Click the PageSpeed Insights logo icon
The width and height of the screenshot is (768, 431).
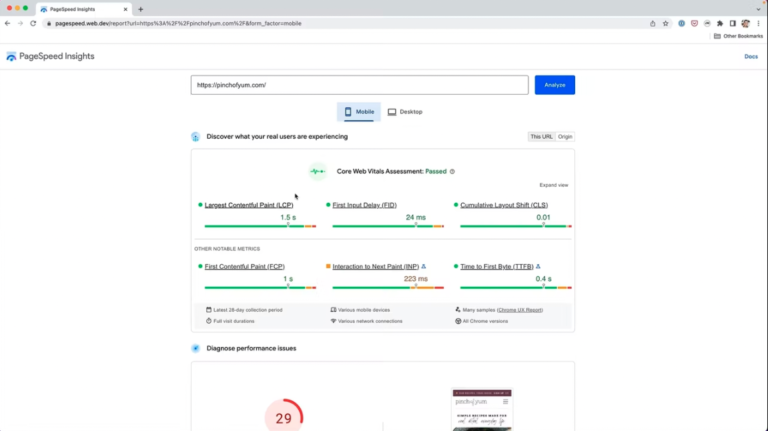pyautogui.click(x=11, y=57)
